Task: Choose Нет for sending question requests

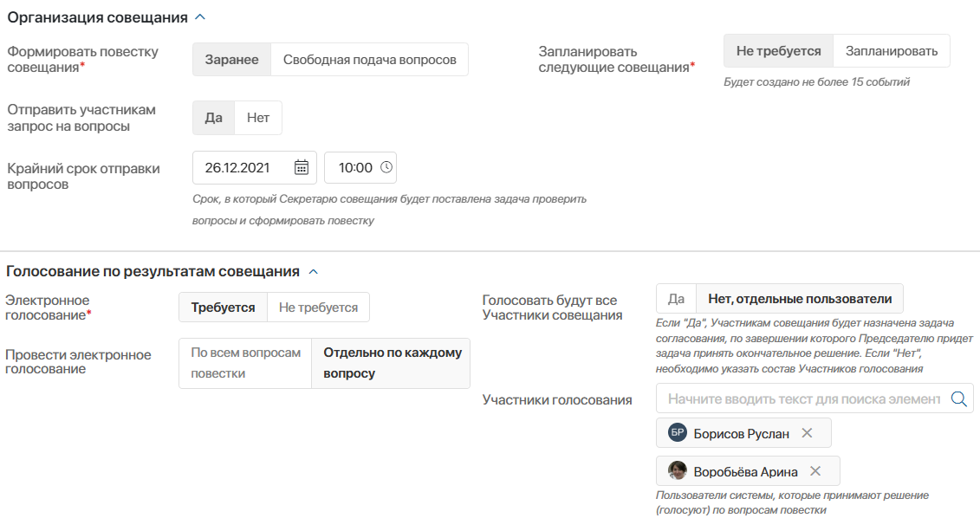Action: tap(258, 118)
